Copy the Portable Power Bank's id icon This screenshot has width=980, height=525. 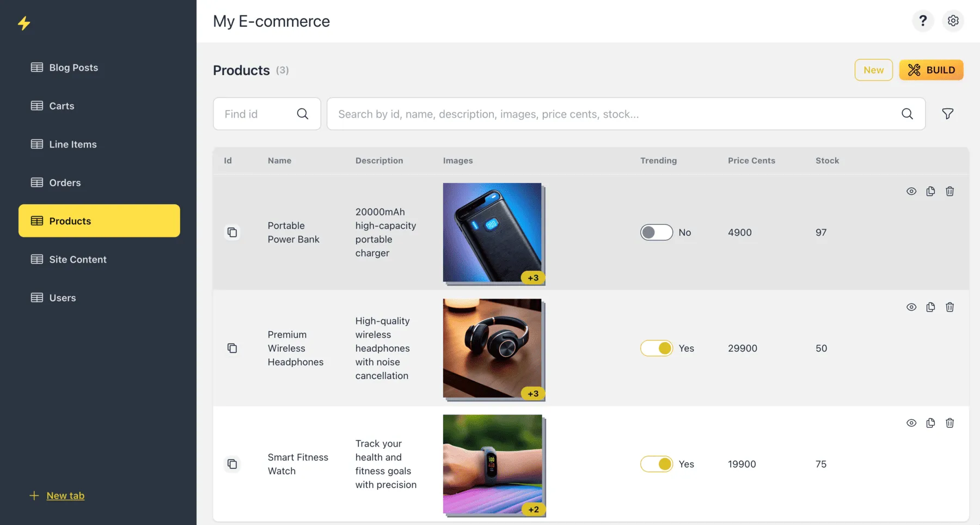coord(232,232)
